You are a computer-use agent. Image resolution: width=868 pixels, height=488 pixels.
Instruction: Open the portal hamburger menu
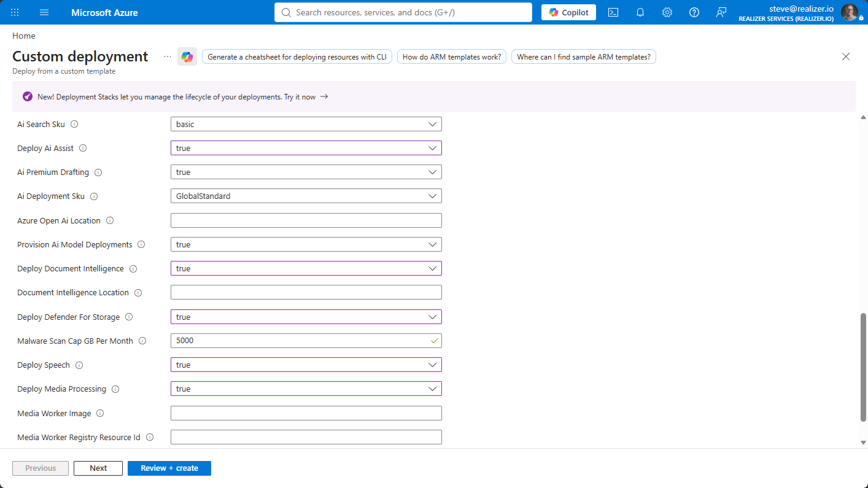coord(44,12)
